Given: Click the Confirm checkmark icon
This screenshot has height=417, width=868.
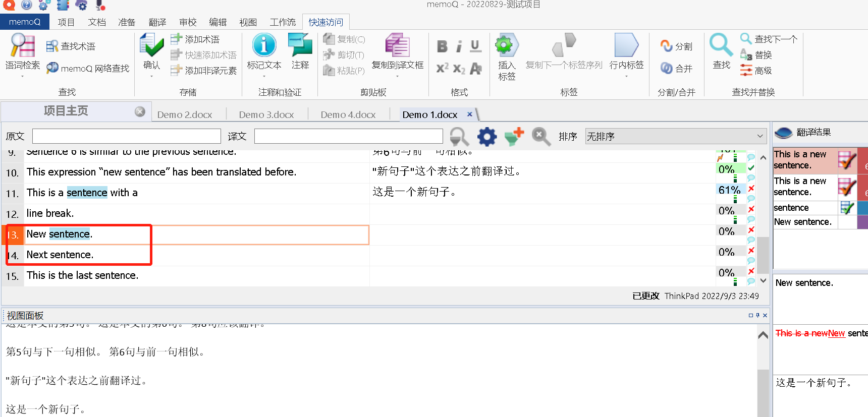Looking at the screenshot, I should coord(151,46).
